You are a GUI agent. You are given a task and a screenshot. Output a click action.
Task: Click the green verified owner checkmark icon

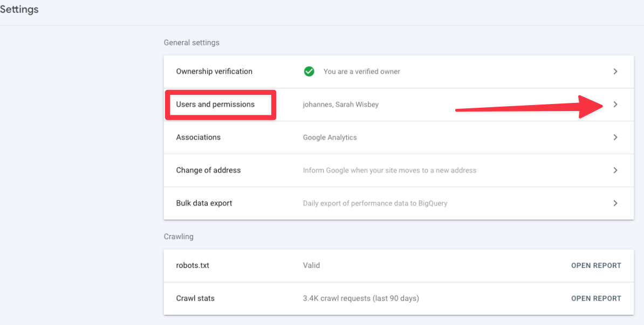pos(309,71)
